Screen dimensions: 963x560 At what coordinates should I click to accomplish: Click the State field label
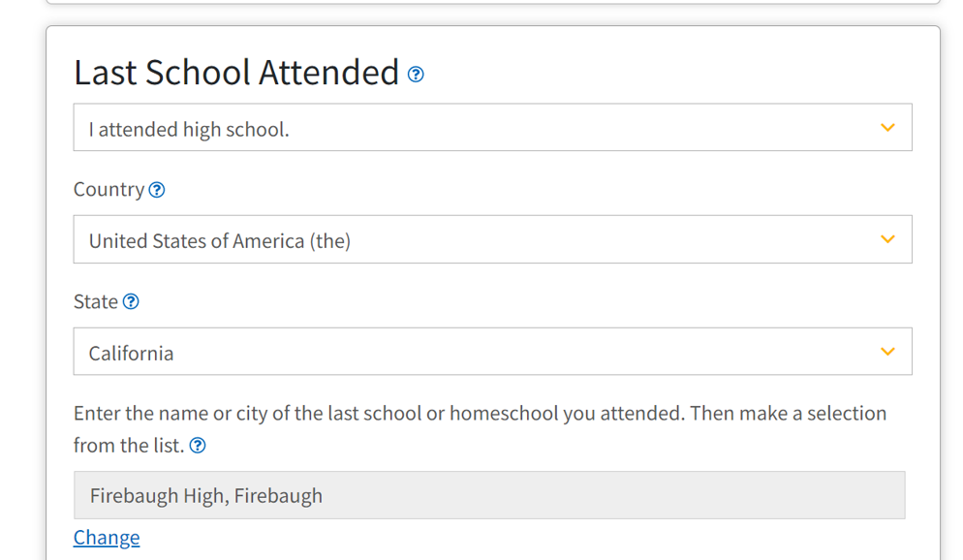point(96,301)
